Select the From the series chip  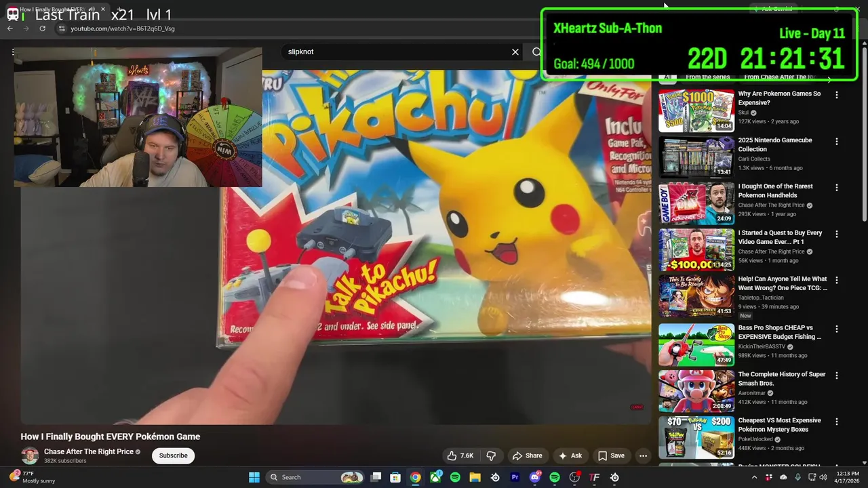708,77
